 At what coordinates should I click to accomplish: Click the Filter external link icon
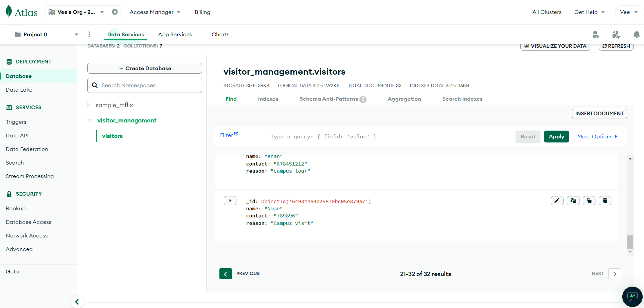coord(236,134)
